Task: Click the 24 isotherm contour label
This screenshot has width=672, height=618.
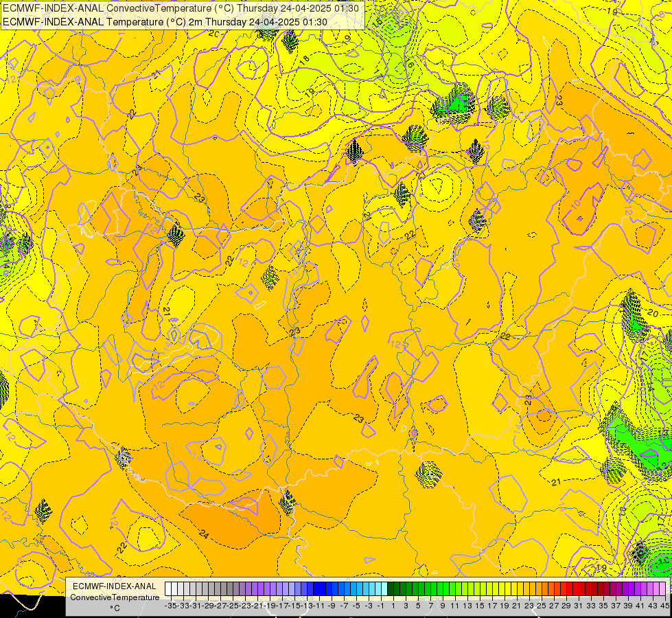Action: (x=204, y=534)
